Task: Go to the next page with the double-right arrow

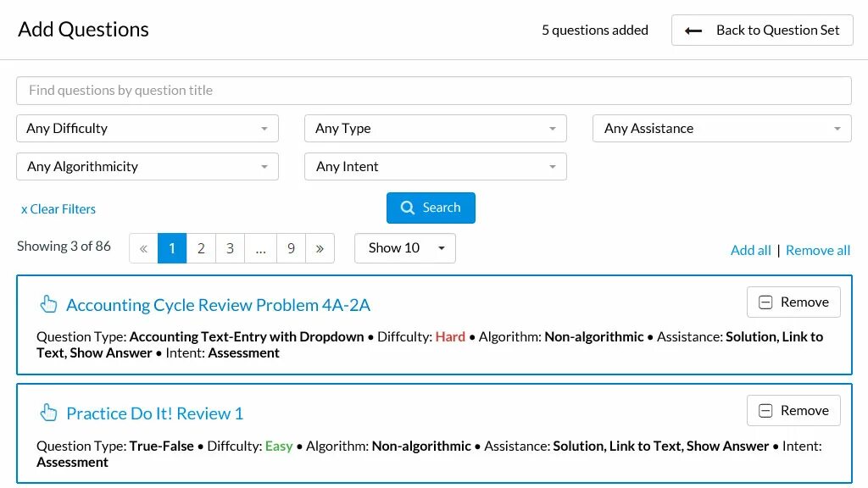Action: click(320, 248)
